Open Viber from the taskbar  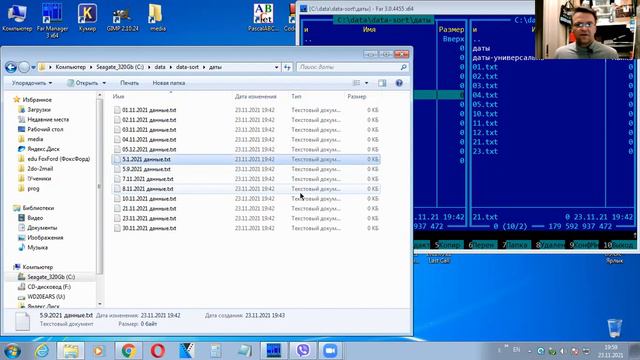(x=303, y=351)
